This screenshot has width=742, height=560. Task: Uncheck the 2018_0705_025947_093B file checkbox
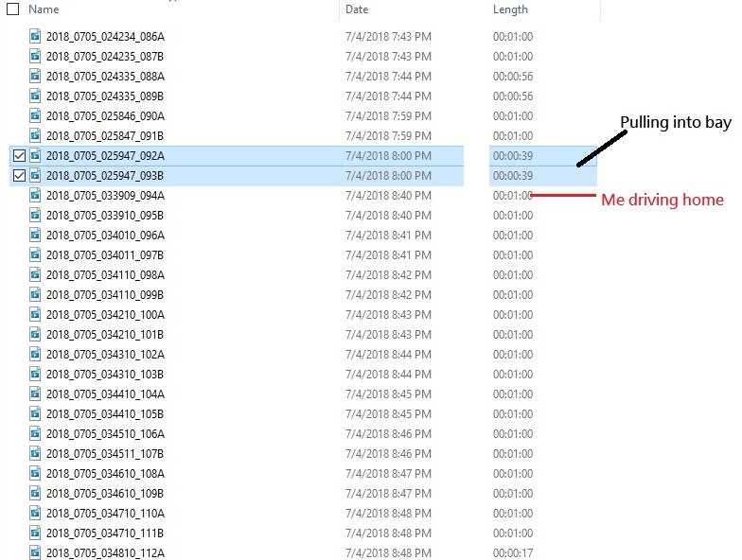point(19,176)
